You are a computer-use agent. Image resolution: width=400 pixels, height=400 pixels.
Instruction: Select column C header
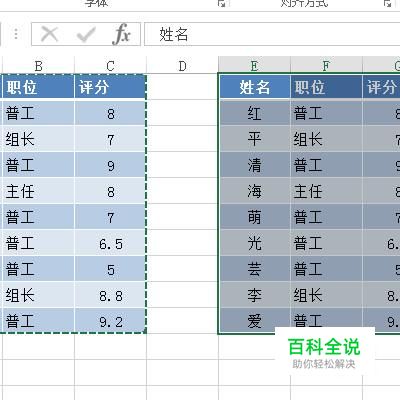click(x=110, y=66)
